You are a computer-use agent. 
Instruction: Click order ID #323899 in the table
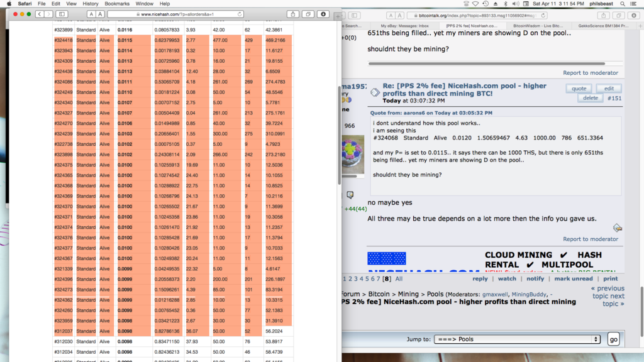pos(64,30)
